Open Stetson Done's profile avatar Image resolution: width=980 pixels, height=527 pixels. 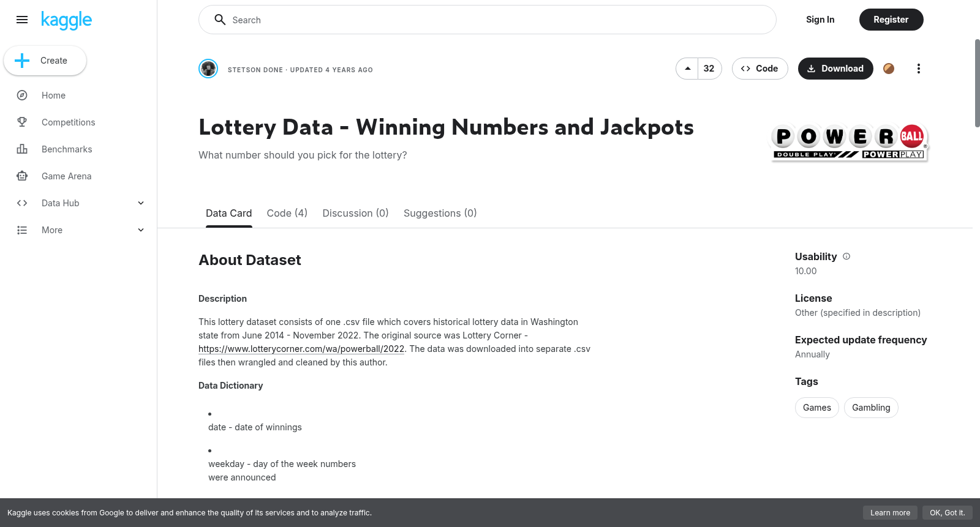point(208,69)
